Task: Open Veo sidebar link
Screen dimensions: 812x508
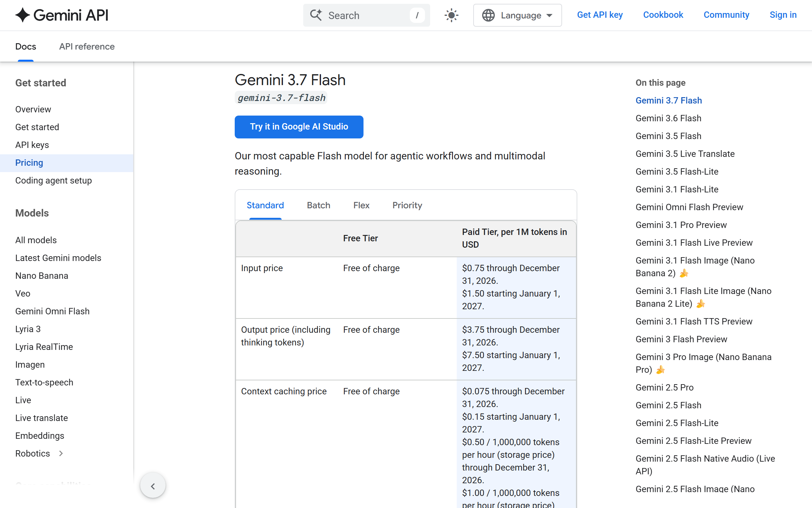Action: pyautogui.click(x=23, y=293)
